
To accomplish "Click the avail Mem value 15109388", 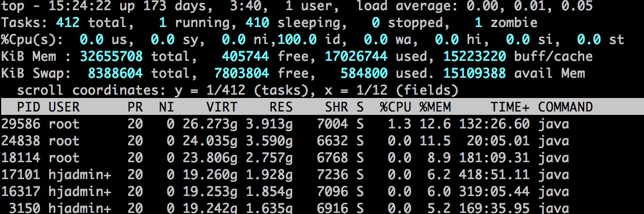I will [x=475, y=73].
